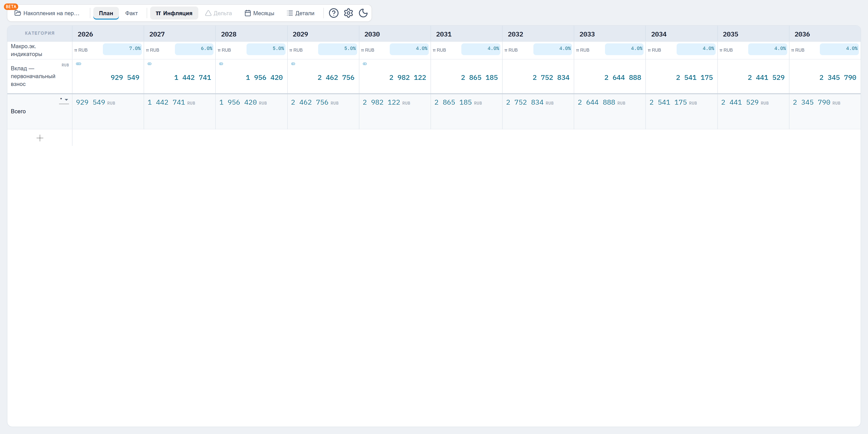868x434 pixels.
Task: Edit 2027 inflation rate 6.0%
Action: click(x=194, y=49)
